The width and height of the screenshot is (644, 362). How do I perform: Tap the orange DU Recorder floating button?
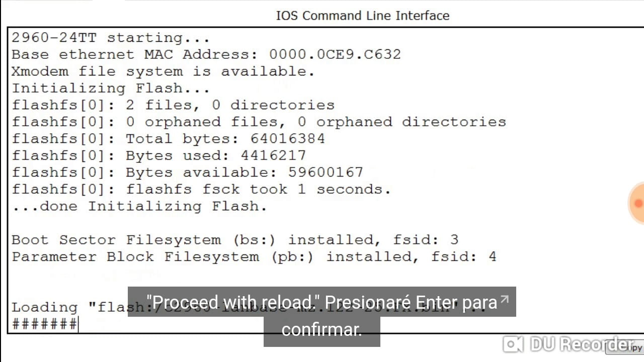click(637, 204)
